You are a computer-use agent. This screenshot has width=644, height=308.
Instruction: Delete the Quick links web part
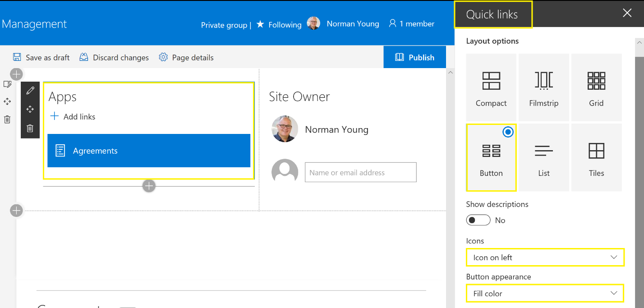click(30, 128)
